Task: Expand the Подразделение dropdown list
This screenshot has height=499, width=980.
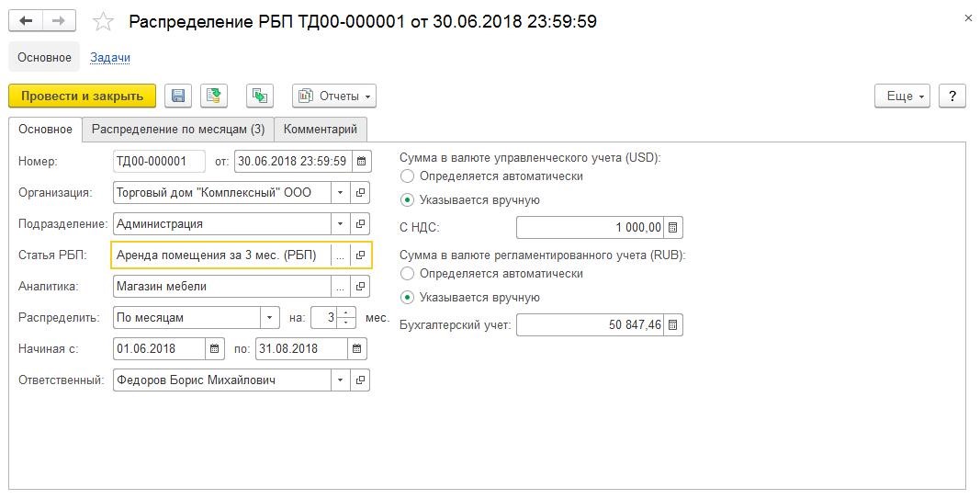Action: pos(340,224)
